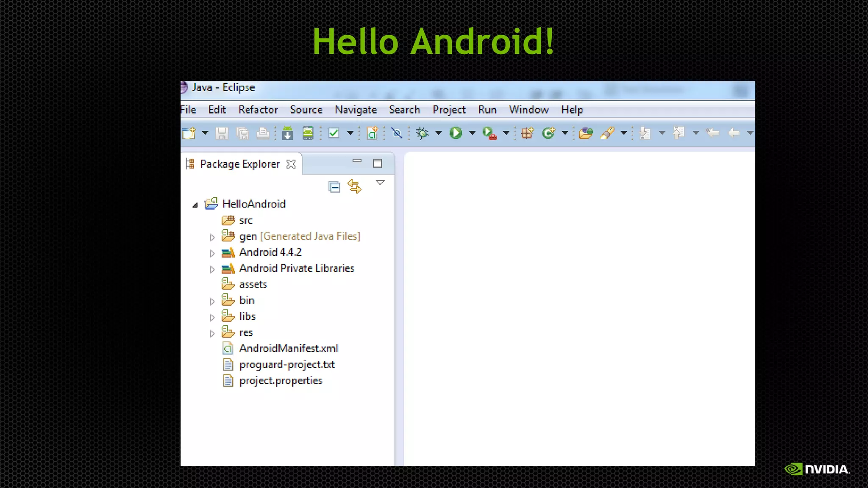Select the assets folder
The image size is (868, 488).
coord(253,284)
